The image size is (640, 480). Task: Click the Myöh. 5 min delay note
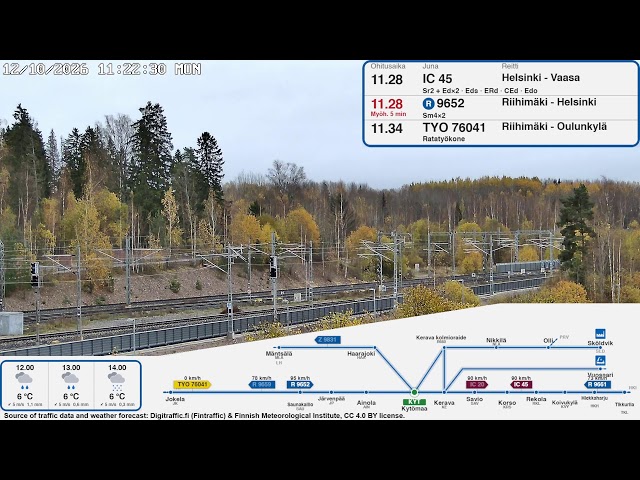click(389, 114)
